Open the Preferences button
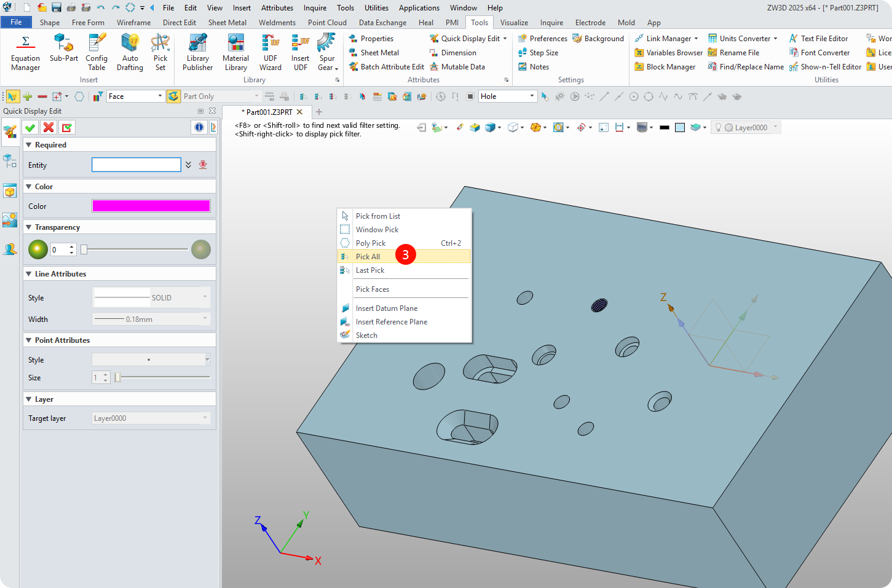 tap(542, 39)
